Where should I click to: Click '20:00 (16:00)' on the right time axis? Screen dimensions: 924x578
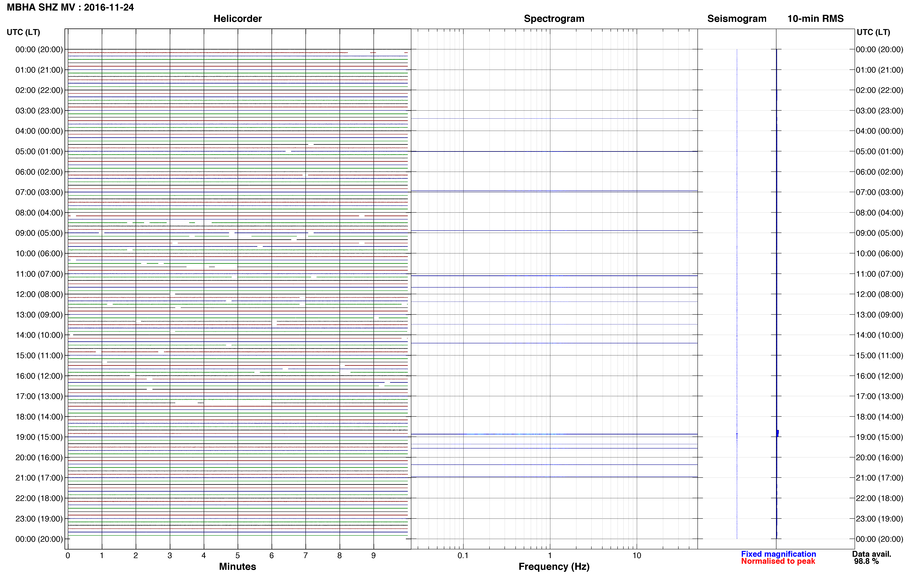coord(879,458)
